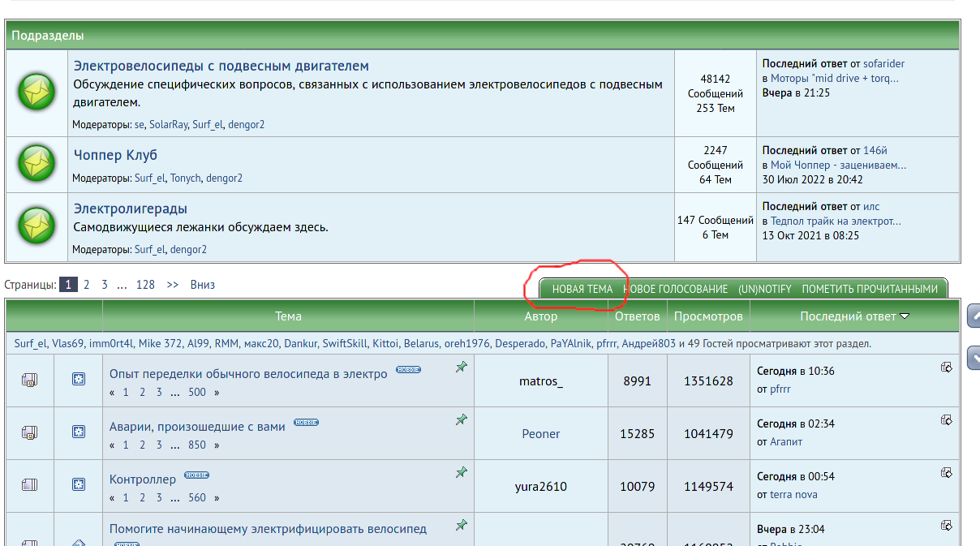The height and width of the screenshot is (546, 980).
Task: Toggle sort order arrow in Последний ответ header
Action: pos(905,316)
